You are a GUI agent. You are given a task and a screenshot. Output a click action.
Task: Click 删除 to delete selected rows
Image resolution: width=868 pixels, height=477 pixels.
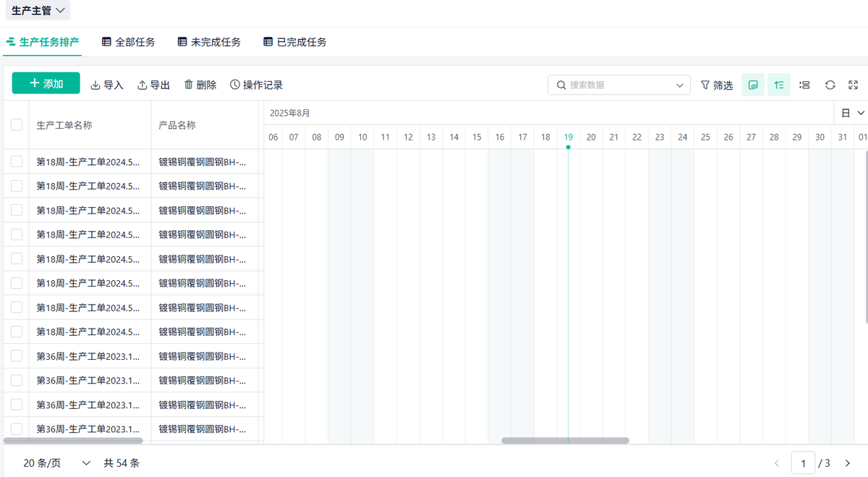[200, 85]
